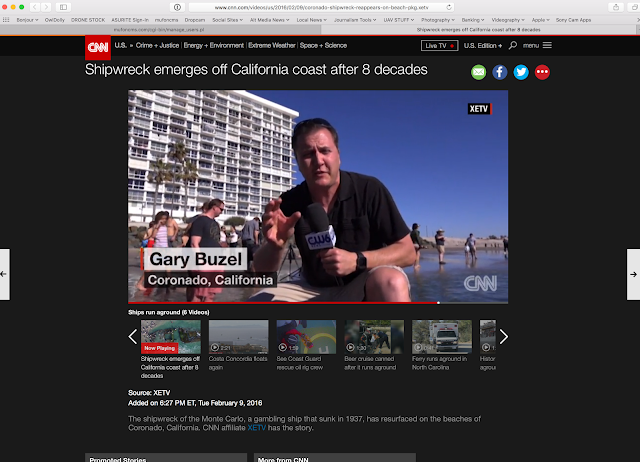The image size is (640, 462).
Task: Share the video on Twitter
Action: 521,72
